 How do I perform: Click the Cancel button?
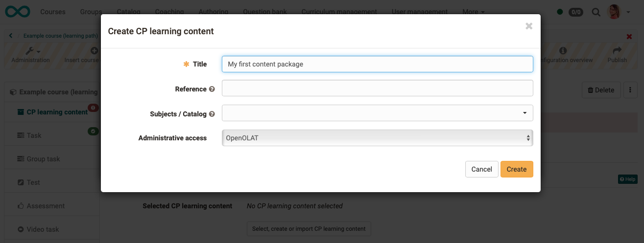point(481,169)
